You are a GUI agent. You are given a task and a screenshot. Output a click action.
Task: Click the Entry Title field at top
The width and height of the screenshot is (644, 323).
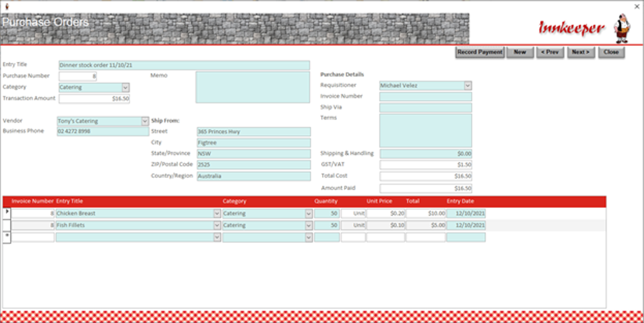(x=184, y=65)
